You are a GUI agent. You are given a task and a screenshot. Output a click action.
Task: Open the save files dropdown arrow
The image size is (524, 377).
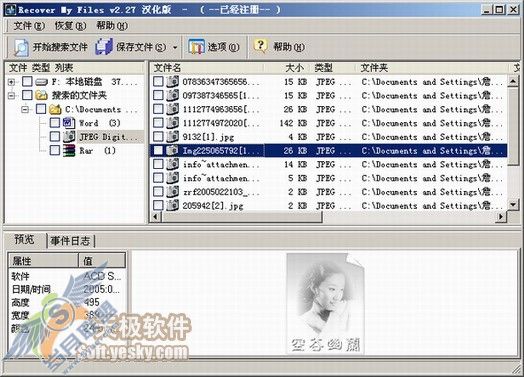(175, 47)
